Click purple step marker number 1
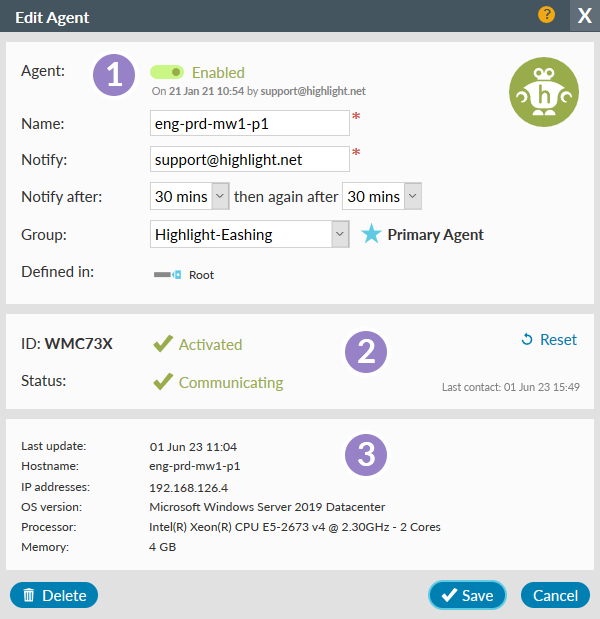 pos(115,77)
